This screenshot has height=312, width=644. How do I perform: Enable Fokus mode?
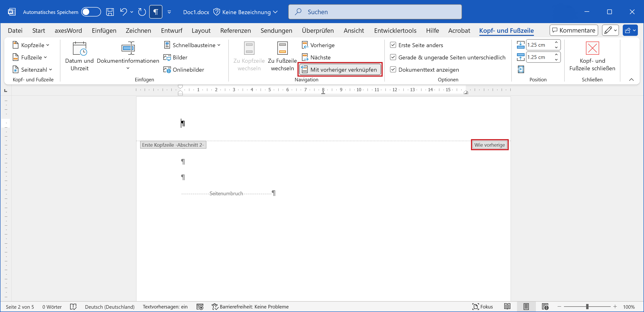482,307
